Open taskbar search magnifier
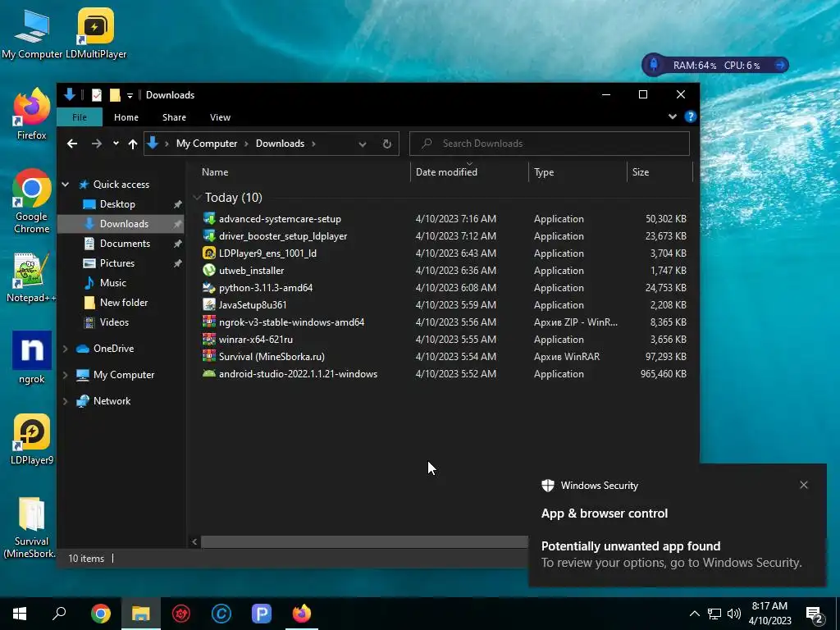Image resolution: width=840 pixels, height=630 pixels. click(x=59, y=614)
